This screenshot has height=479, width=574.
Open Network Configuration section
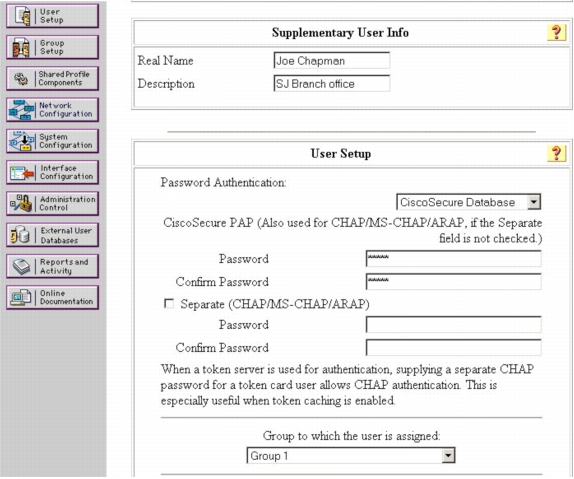[52, 110]
